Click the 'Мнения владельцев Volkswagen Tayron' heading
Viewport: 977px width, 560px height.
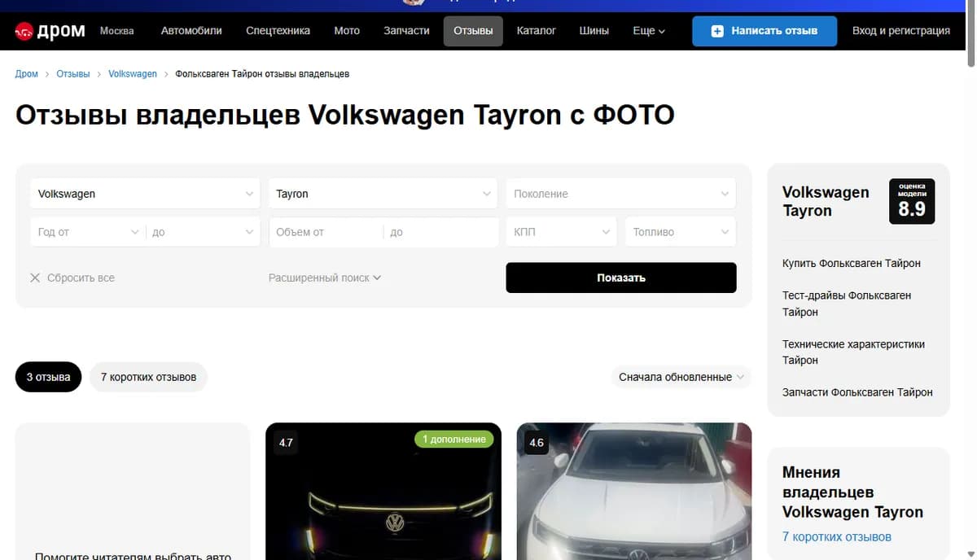click(852, 492)
